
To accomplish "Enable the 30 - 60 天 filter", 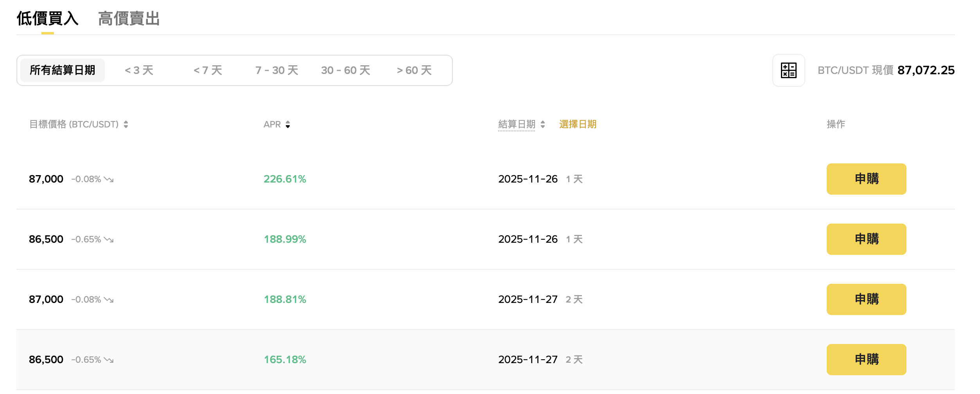I will pyautogui.click(x=346, y=70).
